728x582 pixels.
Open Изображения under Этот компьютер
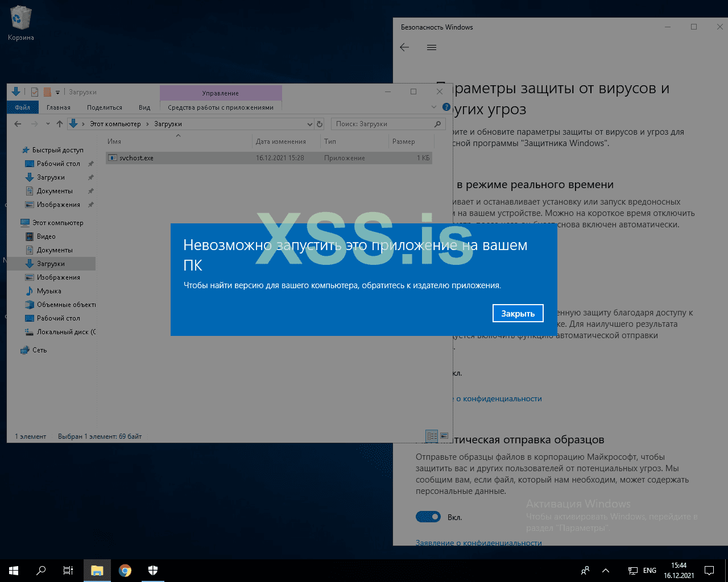(x=53, y=277)
